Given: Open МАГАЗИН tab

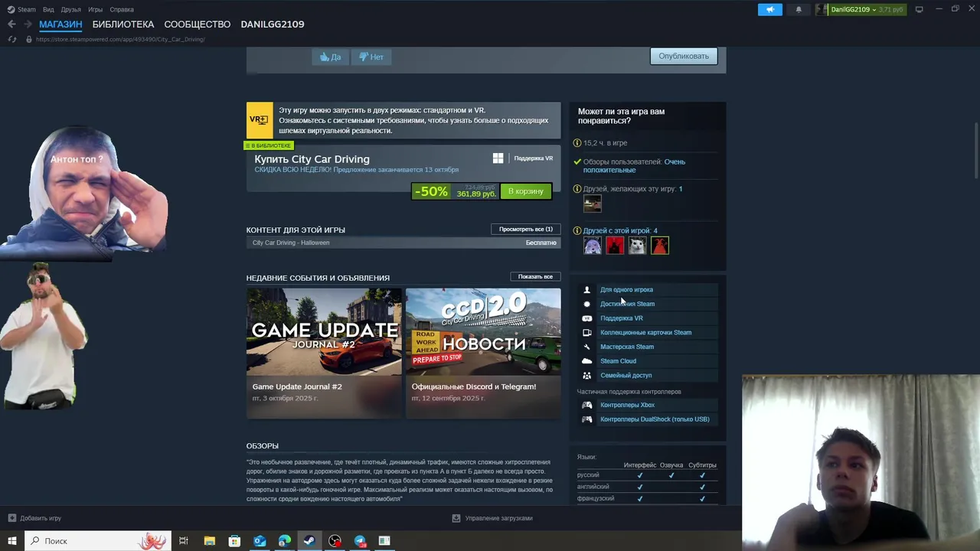Looking at the screenshot, I should [x=60, y=24].
